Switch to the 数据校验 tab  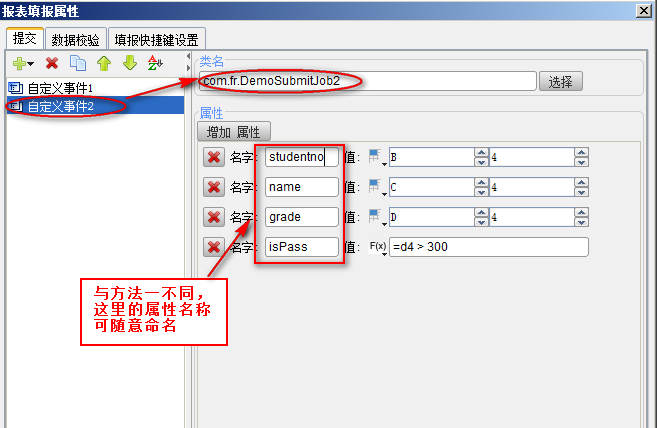75,40
